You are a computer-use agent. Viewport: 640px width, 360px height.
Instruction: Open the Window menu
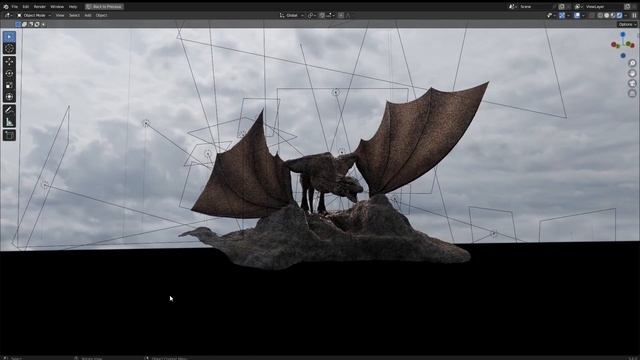tap(57, 7)
